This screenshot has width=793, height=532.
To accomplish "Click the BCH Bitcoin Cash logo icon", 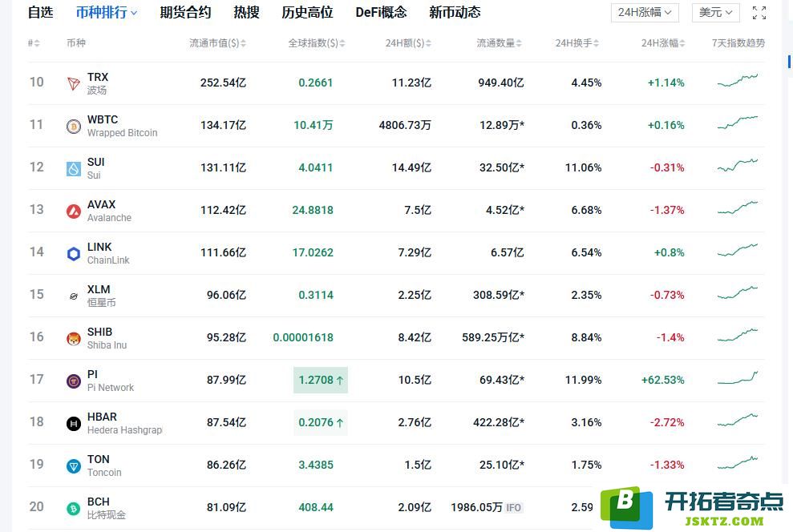I will coord(74,508).
